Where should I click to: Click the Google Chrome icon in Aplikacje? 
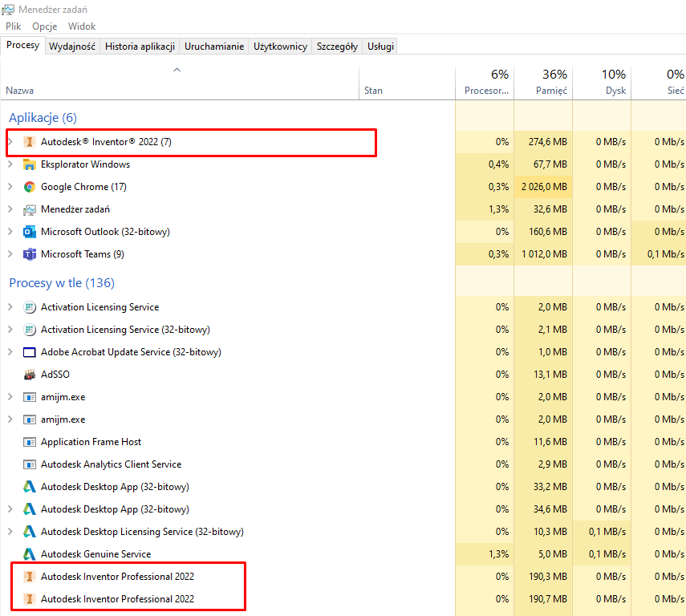pyautogui.click(x=30, y=187)
